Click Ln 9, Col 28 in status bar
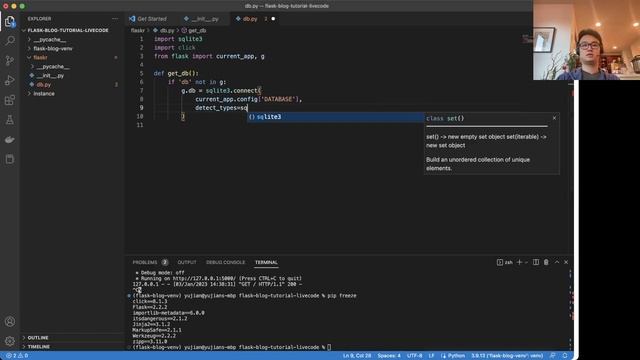The image size is (640, 360). click(357, 356)
